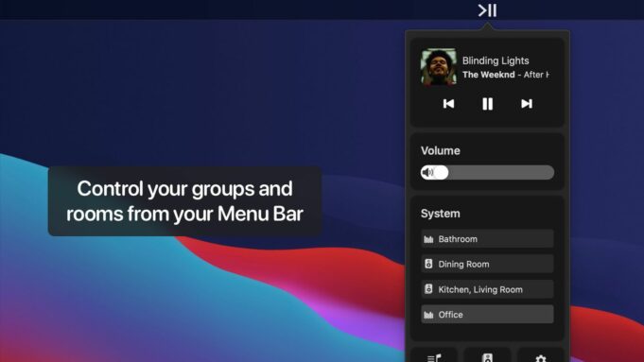This screenshot has height=362, width=644.
Task: Pause the Blinding Lights playback
Action: (488, 104)
